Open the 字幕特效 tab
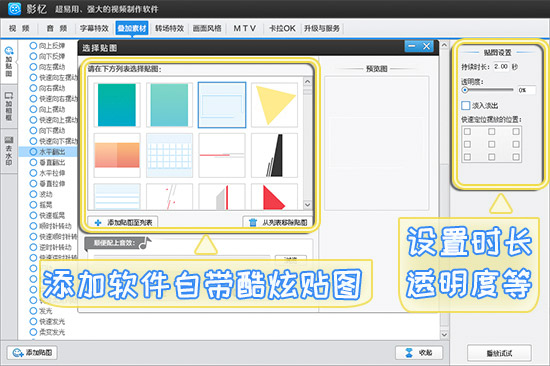This screenshot has height=366, width=550. pos(94,28)
